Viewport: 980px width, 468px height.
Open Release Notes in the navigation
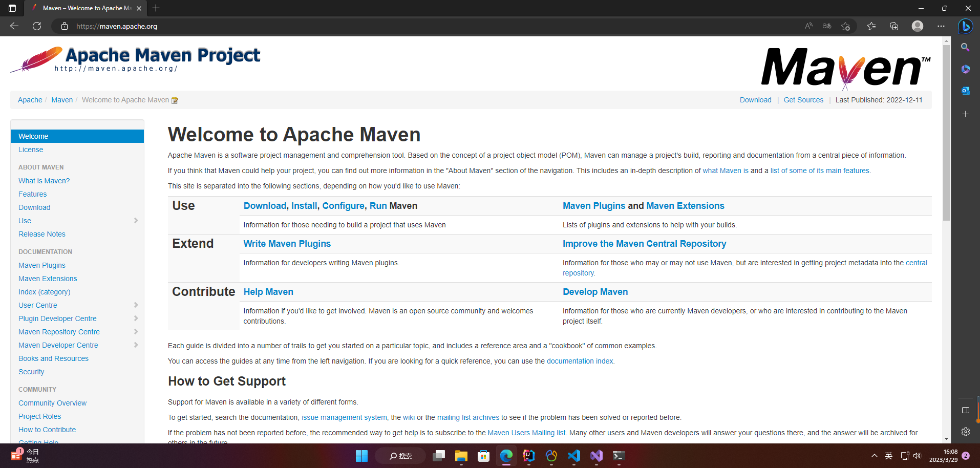click(42, 234)
